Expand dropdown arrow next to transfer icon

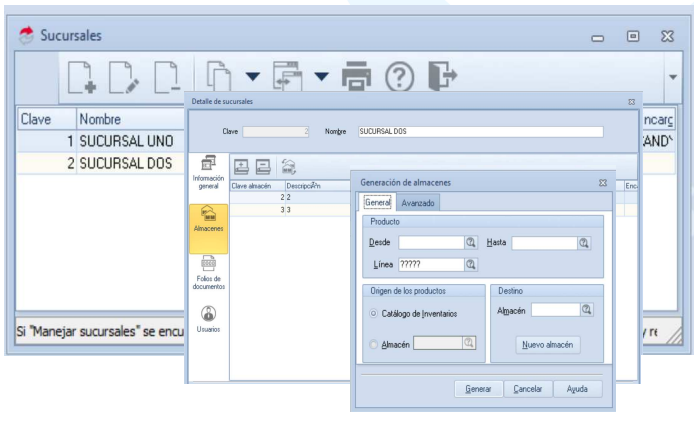pos(321,77)
